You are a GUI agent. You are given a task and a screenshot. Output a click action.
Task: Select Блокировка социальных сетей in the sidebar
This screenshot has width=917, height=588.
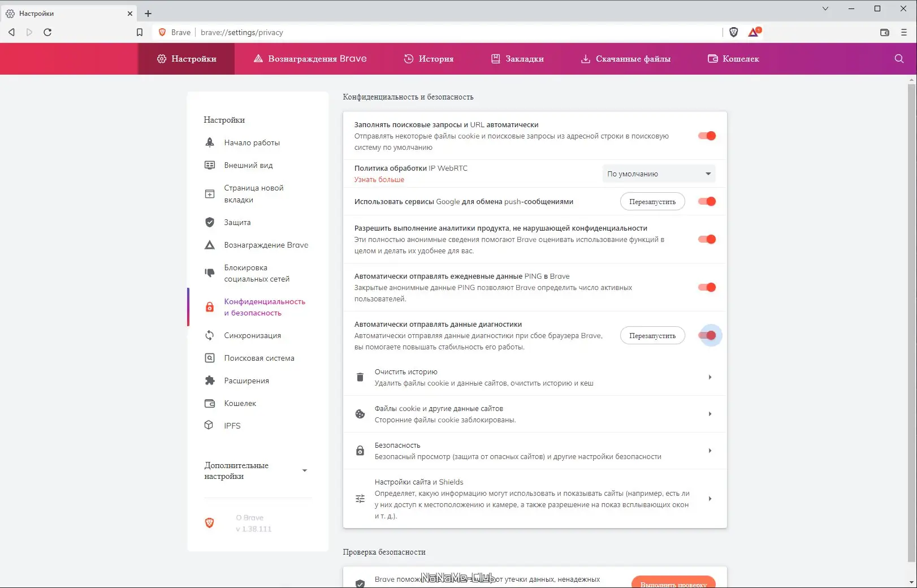click(257, 273)
